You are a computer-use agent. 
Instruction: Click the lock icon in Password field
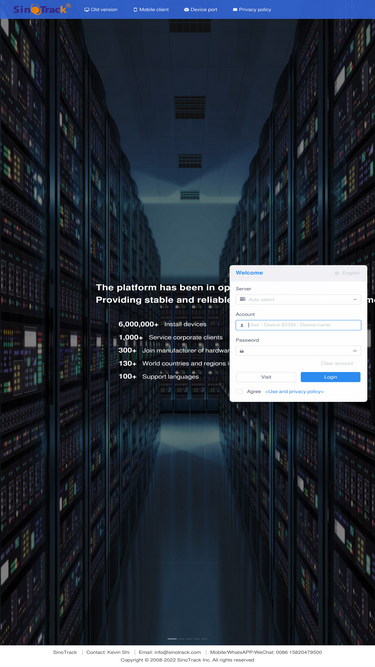241,351
